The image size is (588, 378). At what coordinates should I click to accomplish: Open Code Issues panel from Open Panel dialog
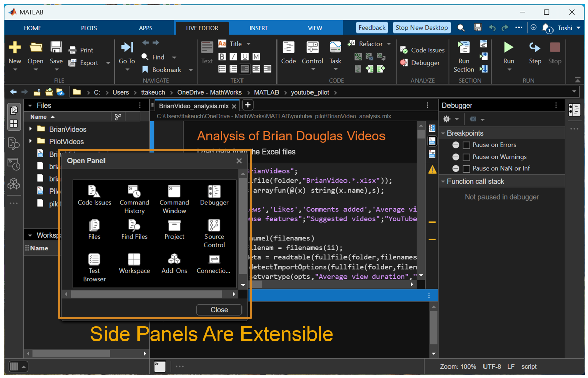[94, 196]
